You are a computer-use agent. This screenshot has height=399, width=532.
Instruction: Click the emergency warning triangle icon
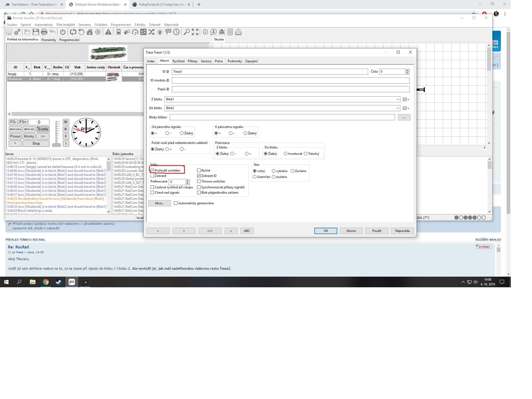point(108,32)
